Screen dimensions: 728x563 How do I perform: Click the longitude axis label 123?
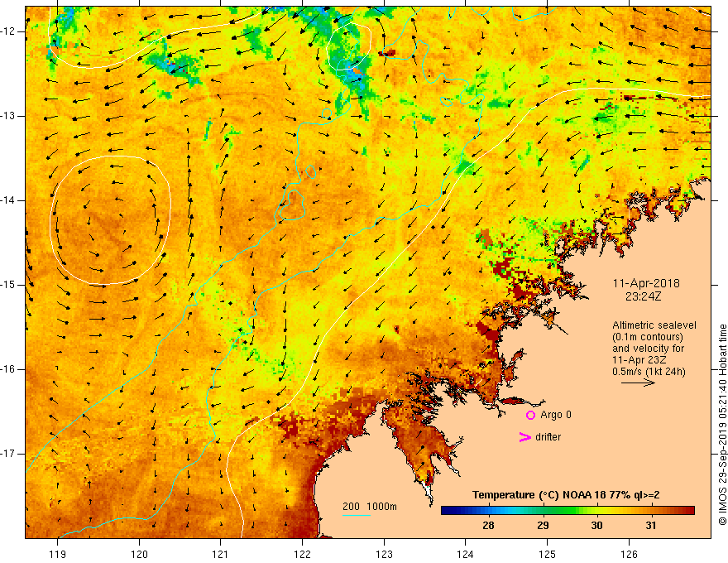(x=384, y=554)
